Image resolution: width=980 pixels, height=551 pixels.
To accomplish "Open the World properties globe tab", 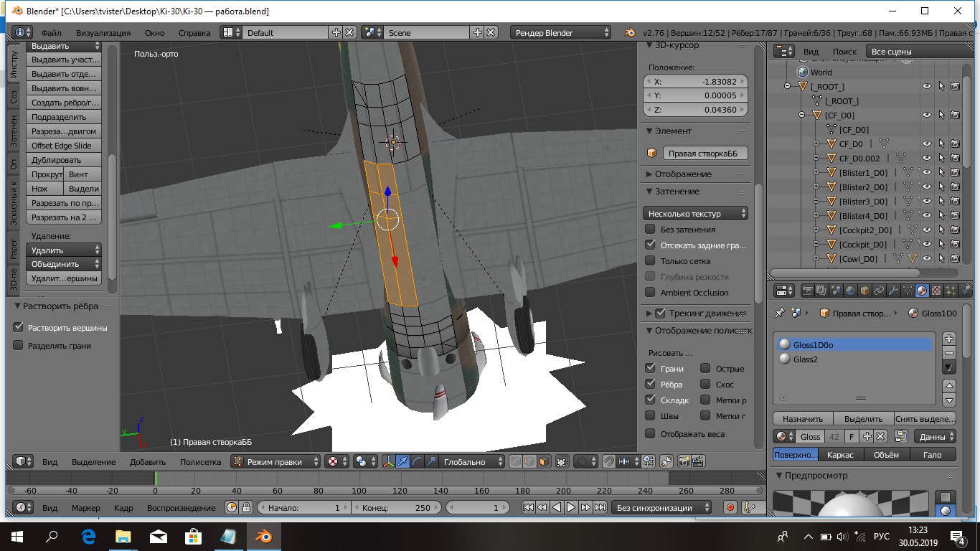I will (850, 291).
